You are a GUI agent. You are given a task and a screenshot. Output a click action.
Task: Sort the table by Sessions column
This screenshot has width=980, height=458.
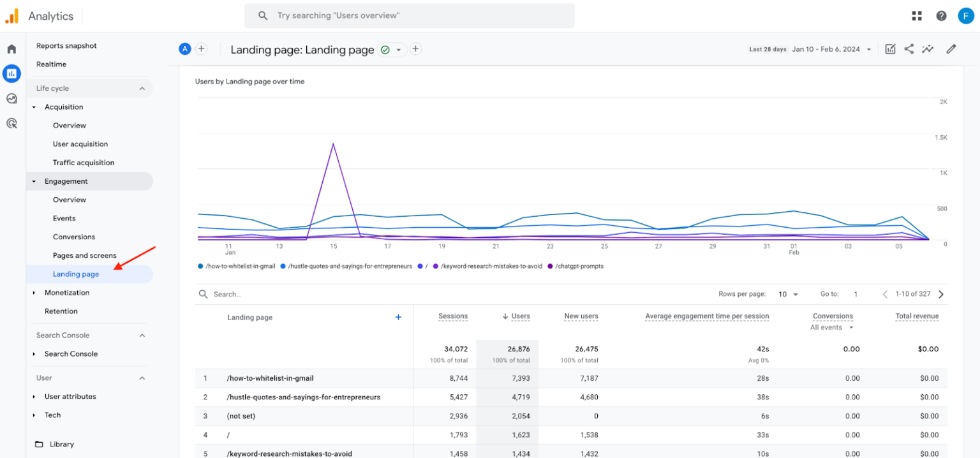coord(453,316)
